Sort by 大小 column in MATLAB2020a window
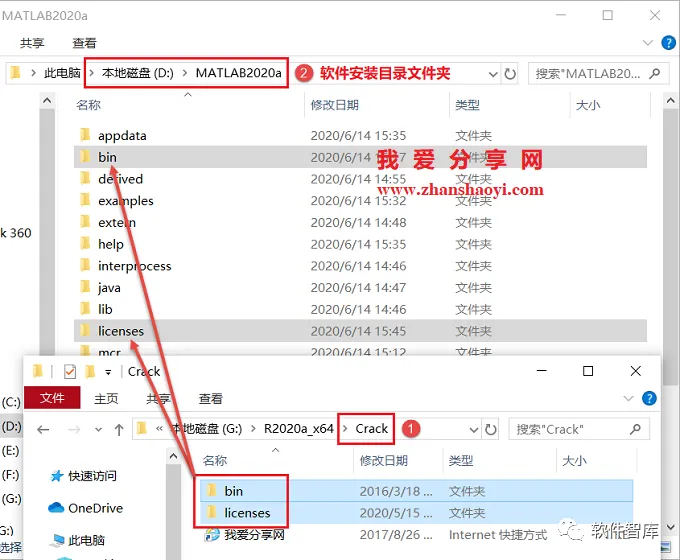This screenshot has height=560, width=680. (x=588, y=105)
